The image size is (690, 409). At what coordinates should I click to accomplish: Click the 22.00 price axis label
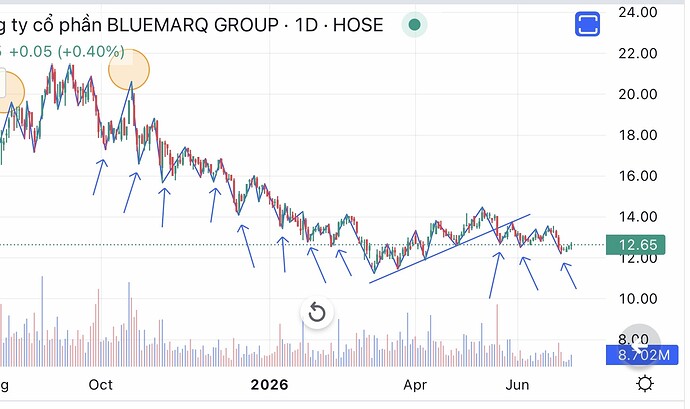pyautogui.click(x=638, y=53)
